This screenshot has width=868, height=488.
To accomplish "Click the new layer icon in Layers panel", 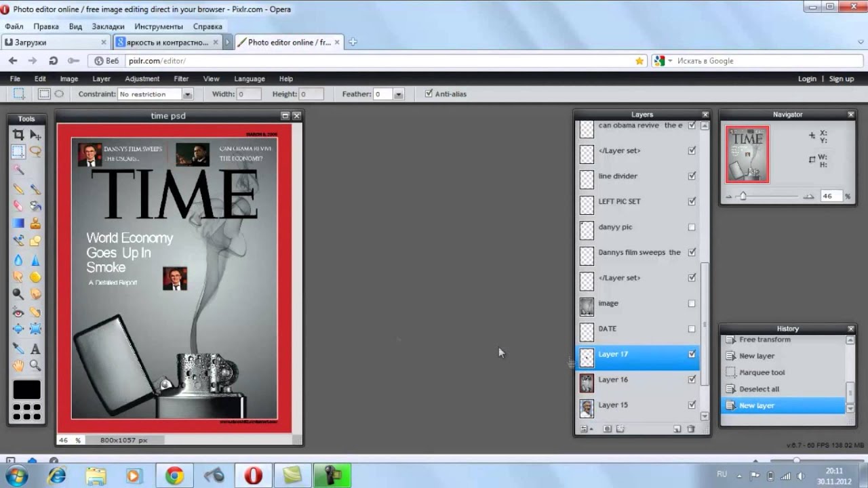I will click(677, 429).
